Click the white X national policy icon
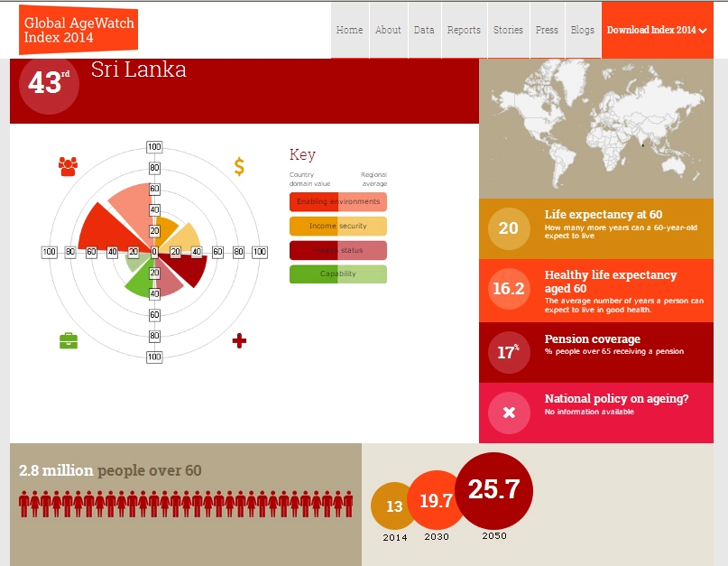The width and height of the screenshot is (728, 566). [x=509, y=413]
